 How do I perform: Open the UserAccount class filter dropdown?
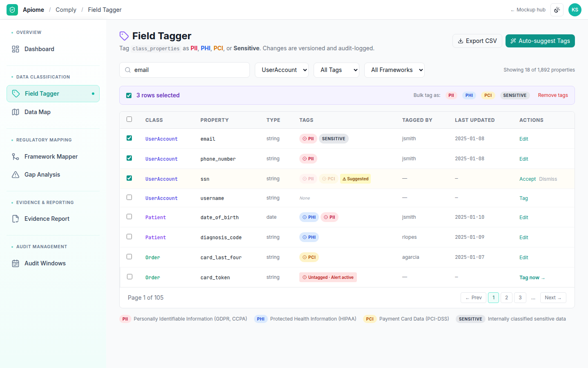(x=282, y=70)
